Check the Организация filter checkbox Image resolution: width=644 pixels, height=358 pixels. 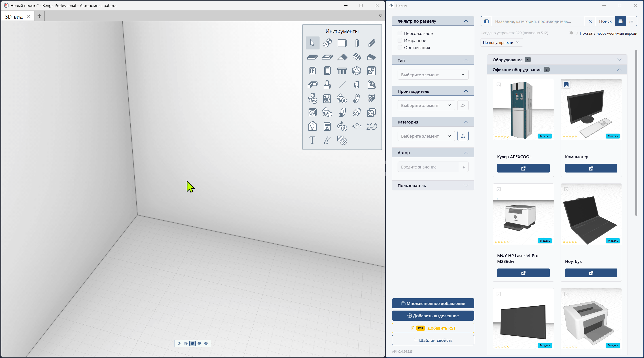(x=400, y=47)
